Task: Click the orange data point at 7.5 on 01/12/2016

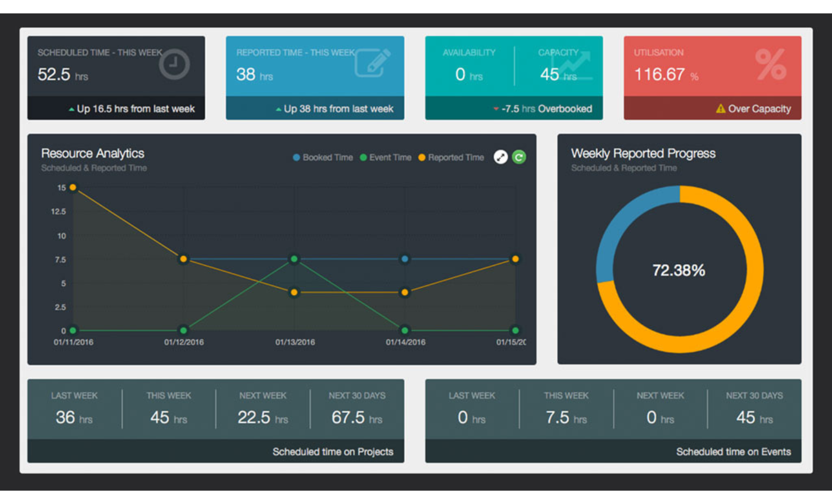Action: (183, 259)
